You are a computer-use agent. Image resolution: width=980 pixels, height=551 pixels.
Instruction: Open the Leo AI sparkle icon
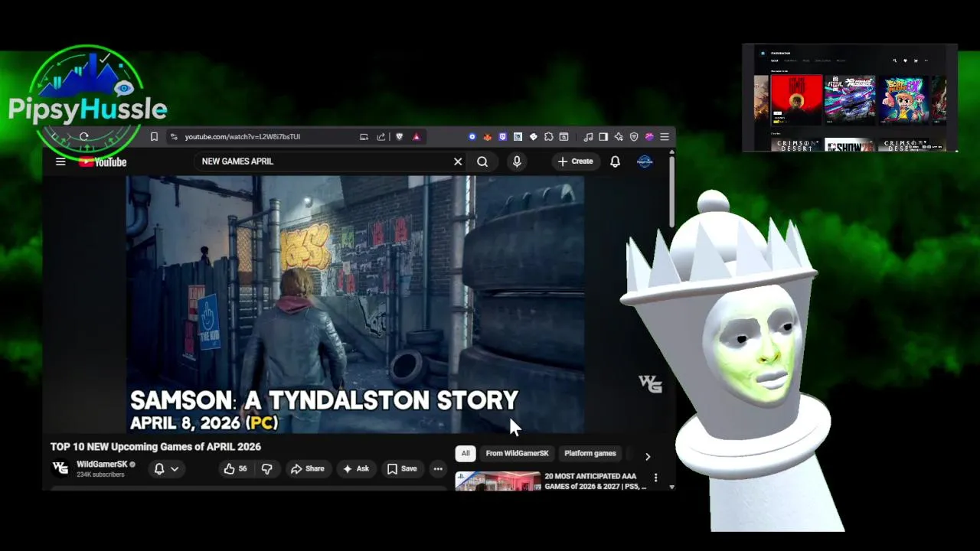(x=619, y=137)
